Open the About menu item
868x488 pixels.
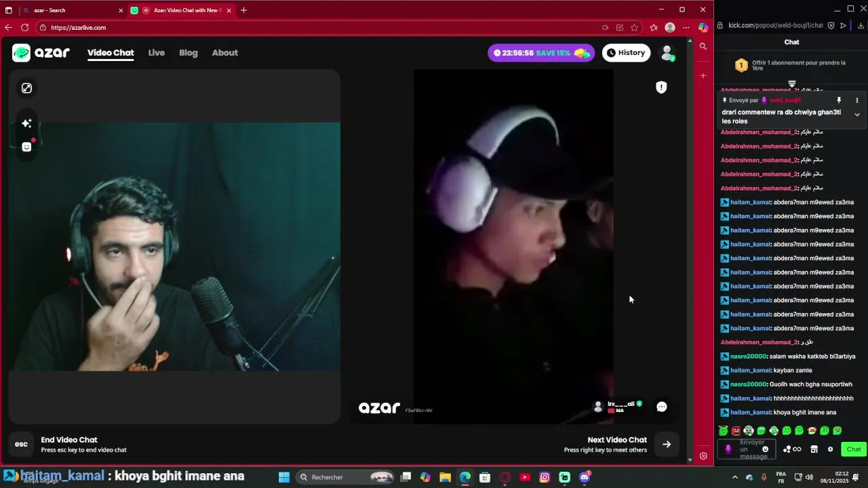pyautogui.click(x=225, y=53)
